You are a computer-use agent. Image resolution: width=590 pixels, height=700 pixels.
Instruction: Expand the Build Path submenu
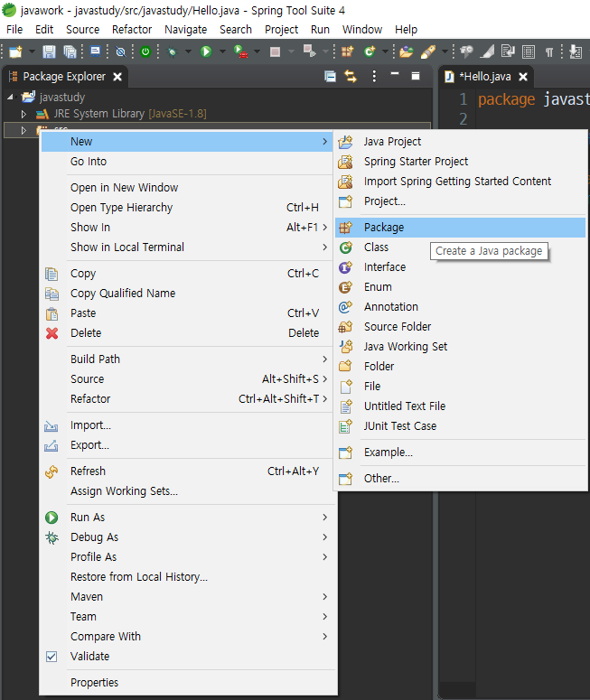[x=187, y=359]
